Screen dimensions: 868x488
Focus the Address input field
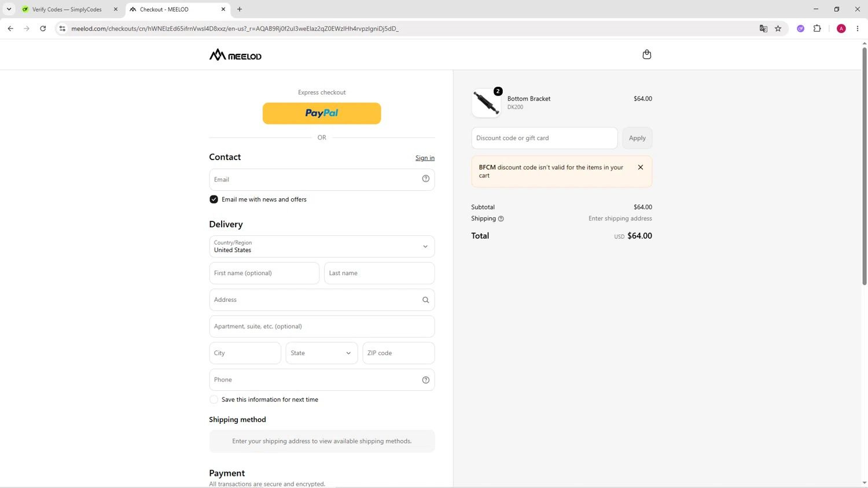click(x=322, y=300)
